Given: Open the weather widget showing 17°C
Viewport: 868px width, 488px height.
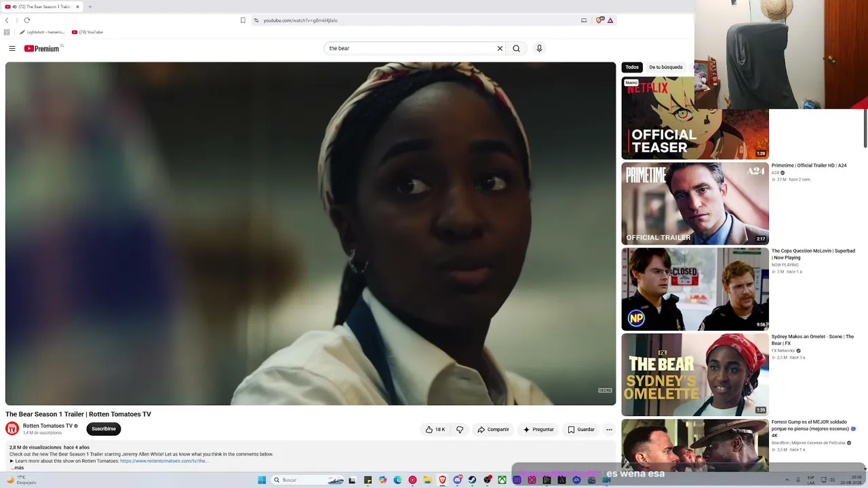Looking at the screenshot, I should [20, 480].
